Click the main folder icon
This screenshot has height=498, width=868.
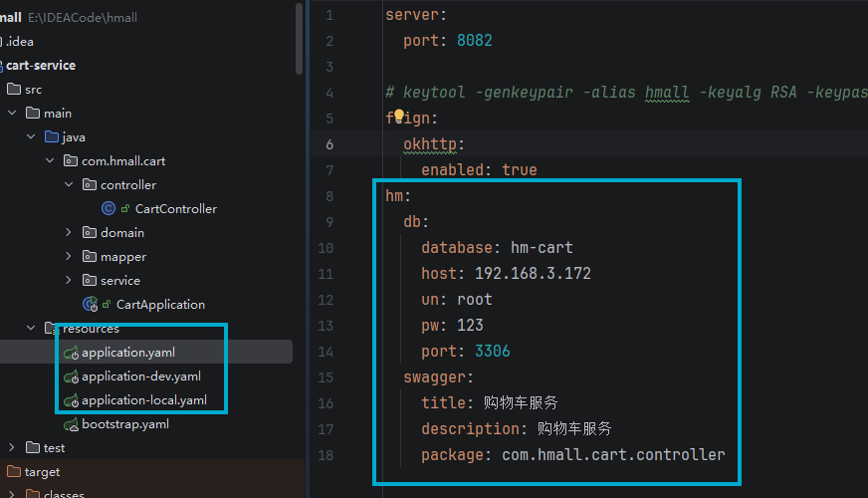[33, 113]
